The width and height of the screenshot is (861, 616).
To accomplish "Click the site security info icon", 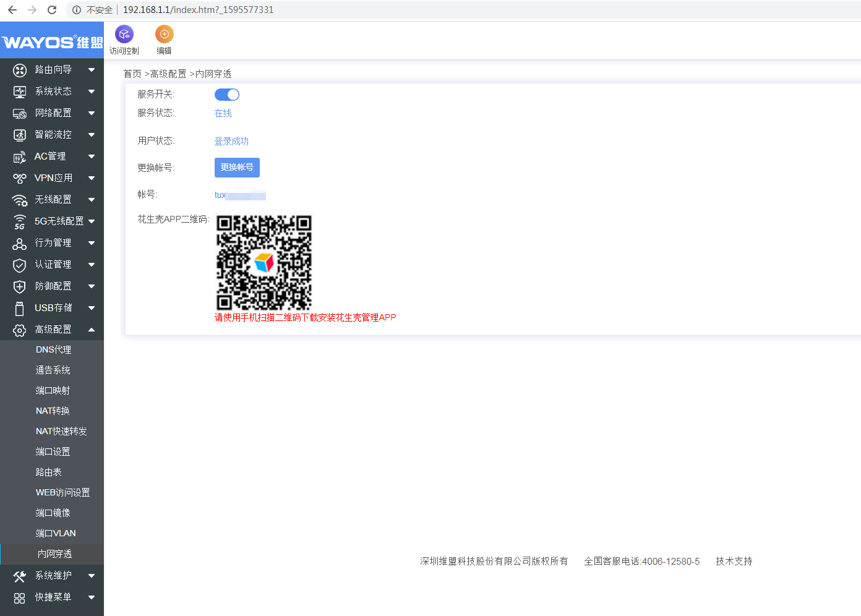I will click(x=77, y=10).
